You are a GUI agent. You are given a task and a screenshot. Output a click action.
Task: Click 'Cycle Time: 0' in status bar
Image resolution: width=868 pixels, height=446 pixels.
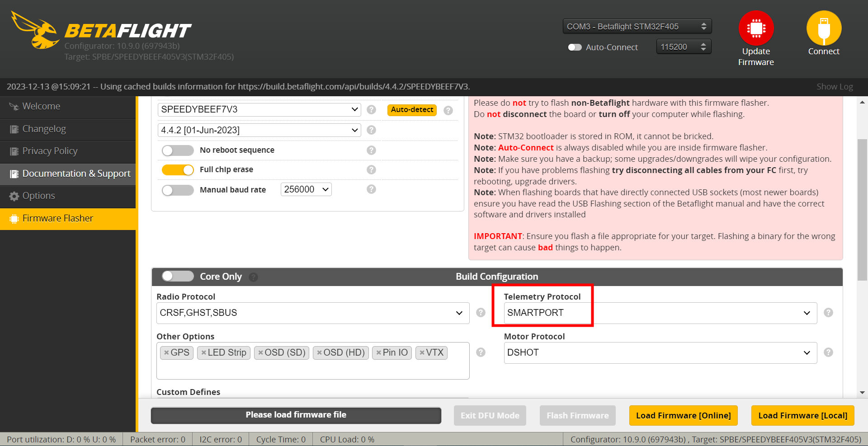[281, 440]
